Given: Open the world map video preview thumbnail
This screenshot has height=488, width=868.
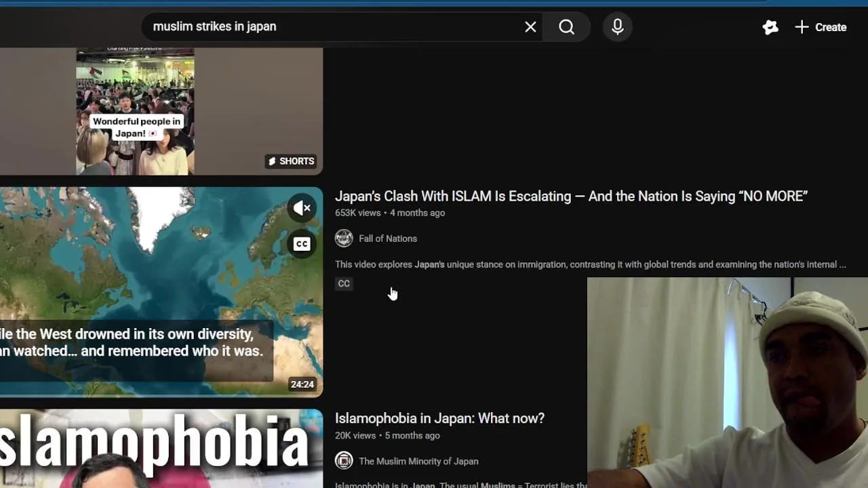Looking at the screenshot, I should [x=161, y=291].
